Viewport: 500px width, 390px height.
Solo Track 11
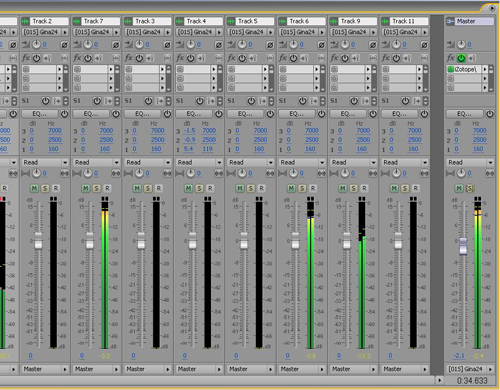pos(405,188)
